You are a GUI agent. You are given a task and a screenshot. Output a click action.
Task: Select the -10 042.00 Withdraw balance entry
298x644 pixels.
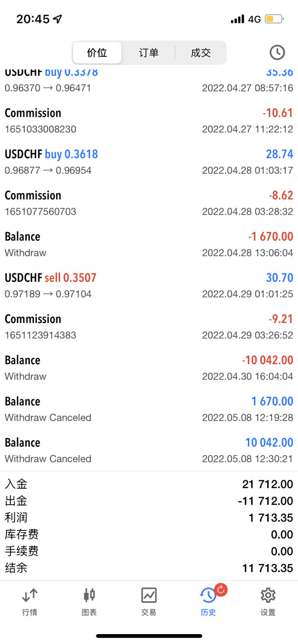149,368
